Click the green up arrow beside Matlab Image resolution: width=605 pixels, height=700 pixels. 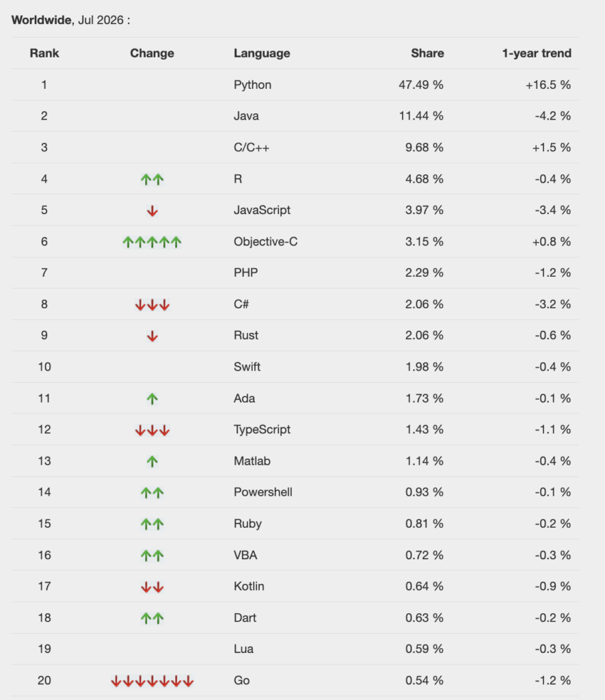point(152,461)
